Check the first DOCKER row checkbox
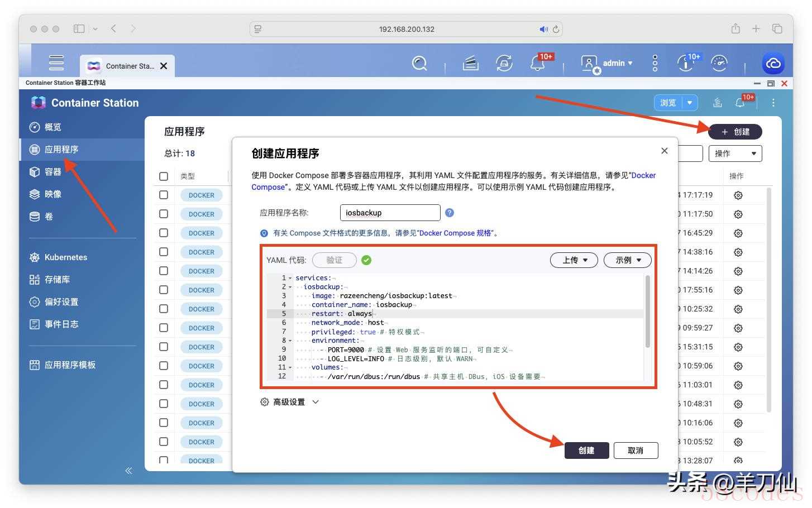Viewport: 812px width, 508px height. tap(164, 195)
